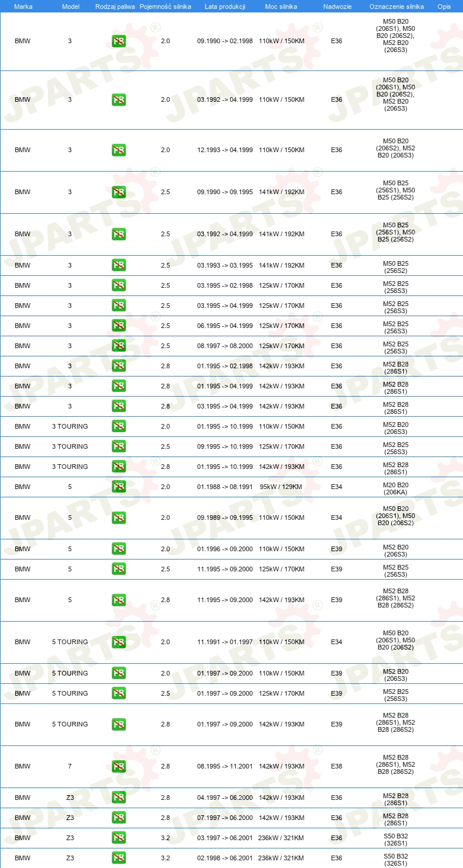Screen dimensions: 463x868
Task: Select fuel icon for 95kW / 129KM row
Action: click(118, 487)
